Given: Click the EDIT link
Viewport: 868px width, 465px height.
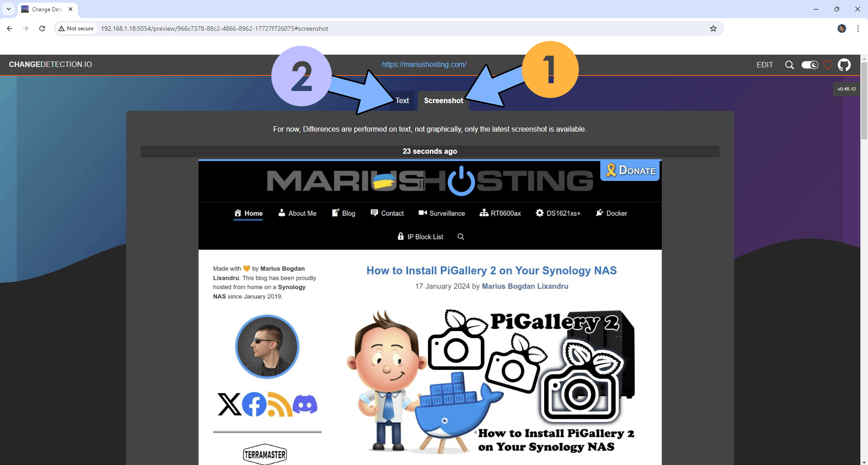Looking at the screenshot, I should click(x=765, y=65).
